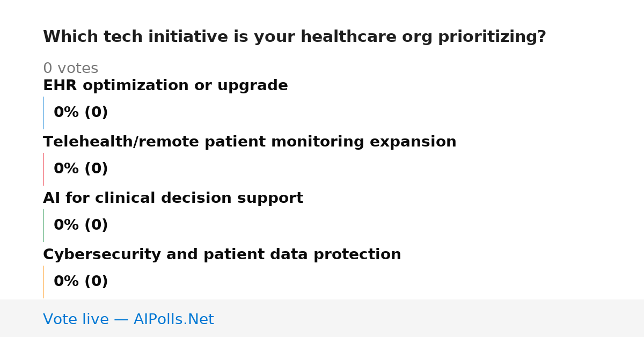Select Cybersecurity and patient data protection option
Screen dimensions: 644x337
[222, 254]
